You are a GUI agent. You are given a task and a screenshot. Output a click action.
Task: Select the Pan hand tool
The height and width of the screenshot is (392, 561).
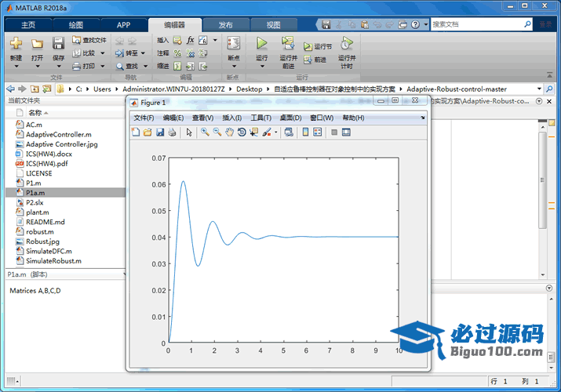coord(229,132)
